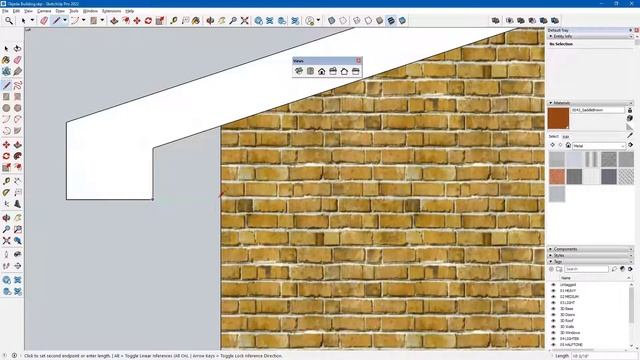Select the Circle tool in left toolbar
Screen dimensions: 640x360
pos(6,108)
